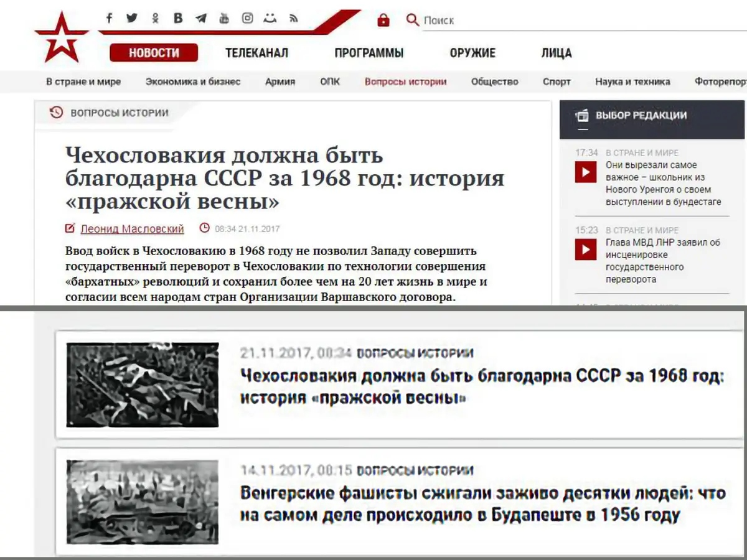Screen dimensions: 747x560
Task: Play the video from Новый Уренгой item
Action: (x=585, y=172)
